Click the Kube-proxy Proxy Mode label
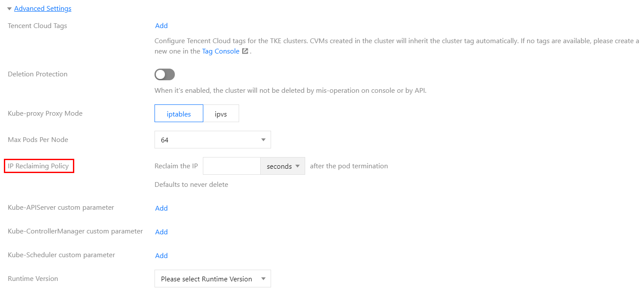644x293 pixels. [x=45, y=113]
